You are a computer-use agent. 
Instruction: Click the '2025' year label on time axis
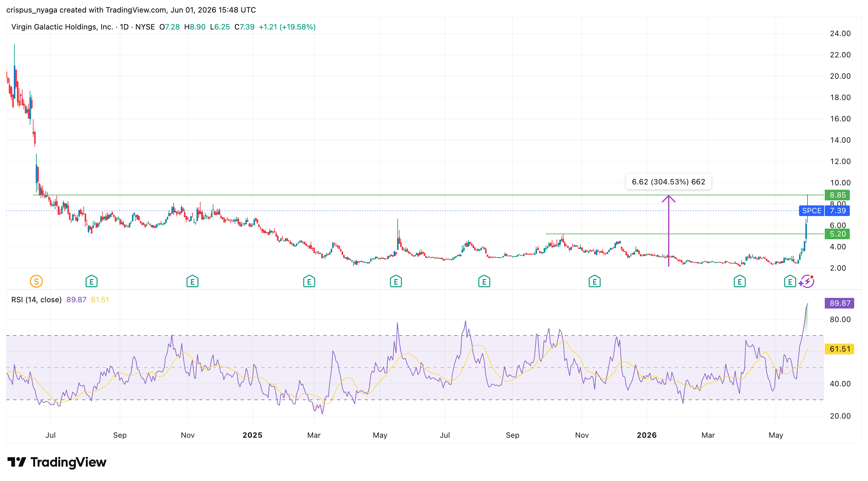(x=252, y=435)
